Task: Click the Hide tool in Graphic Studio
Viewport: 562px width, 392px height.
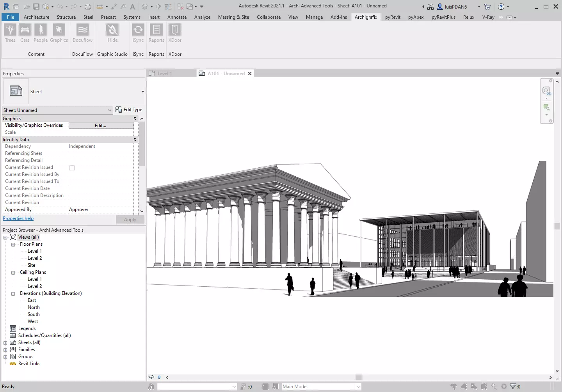Action: click(112, 33)
